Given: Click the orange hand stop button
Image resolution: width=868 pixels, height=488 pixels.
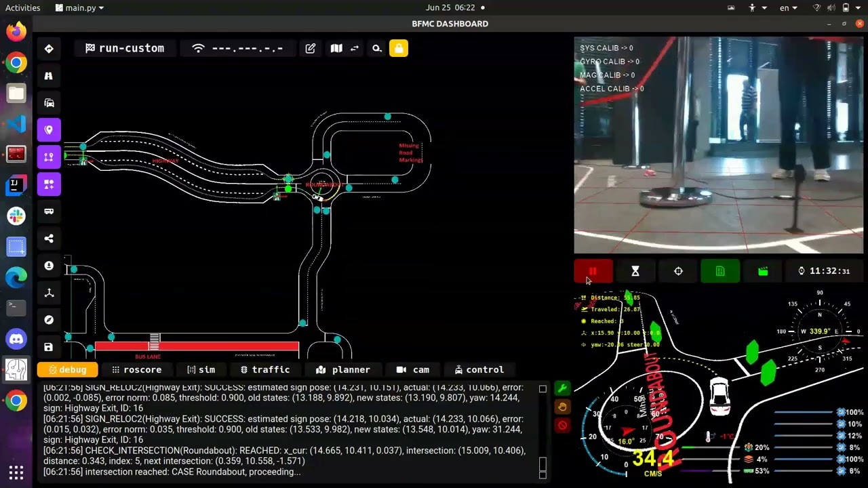Looking at the screenshot, I should pyautogui.click(x=562, y=407).
